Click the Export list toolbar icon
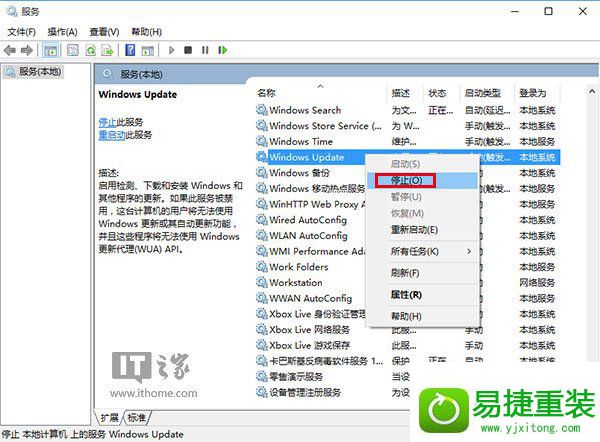Viewport: 600px width, 442px height. pos(108,51)
